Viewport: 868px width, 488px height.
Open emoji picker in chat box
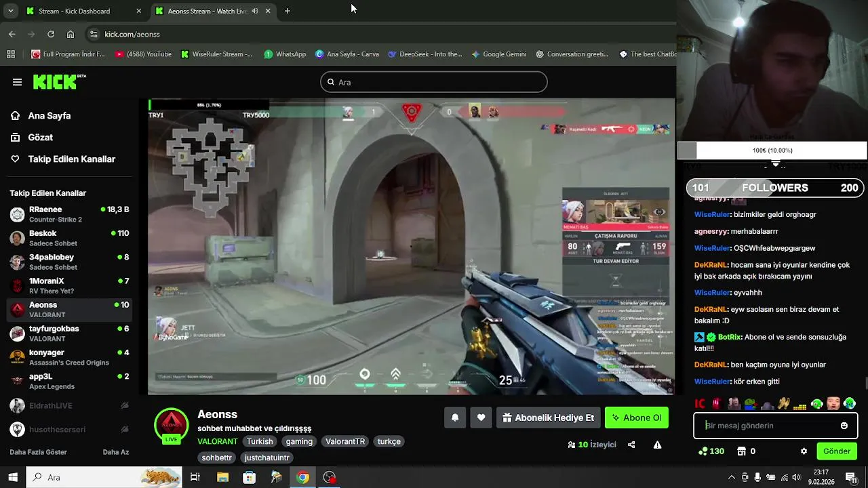(844, 426)
